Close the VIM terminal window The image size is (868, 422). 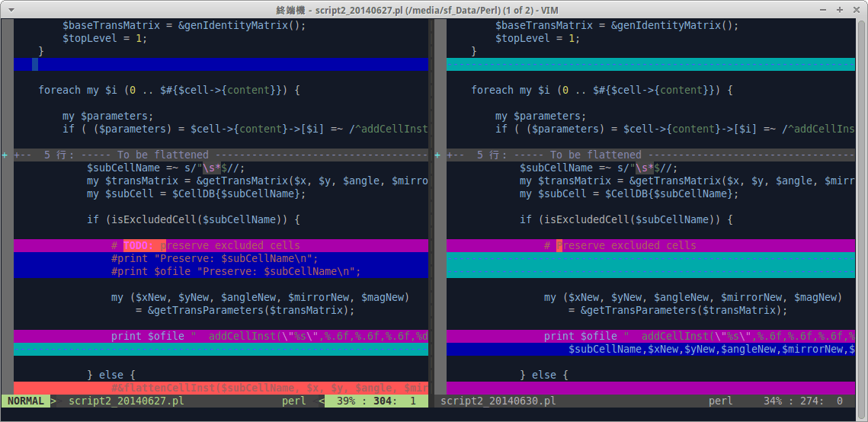[x=856, y=10]
